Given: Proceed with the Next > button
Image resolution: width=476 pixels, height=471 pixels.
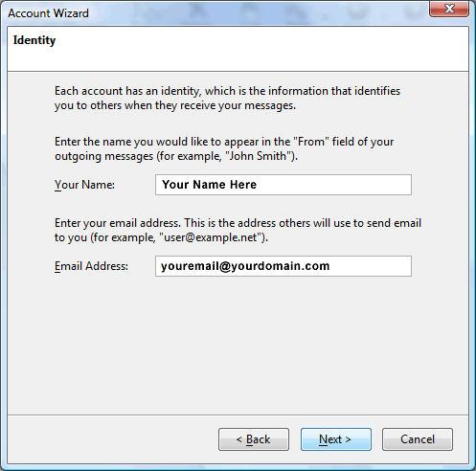Looking at the screenshot, I should (x=336, y=439).
